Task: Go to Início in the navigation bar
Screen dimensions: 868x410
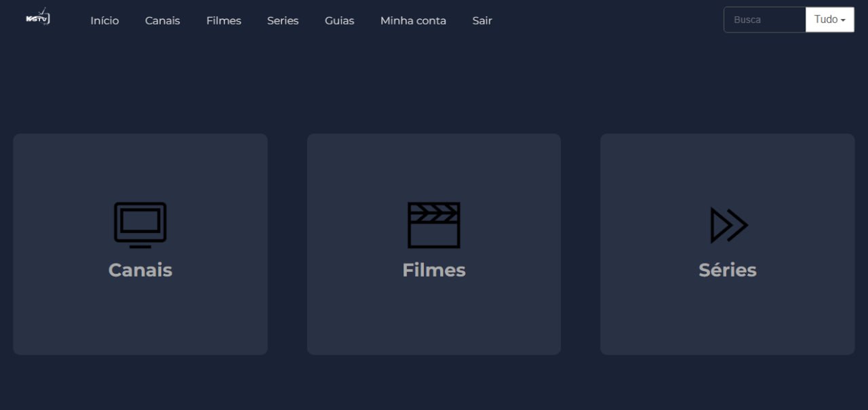Action: (x=104, y=20)
